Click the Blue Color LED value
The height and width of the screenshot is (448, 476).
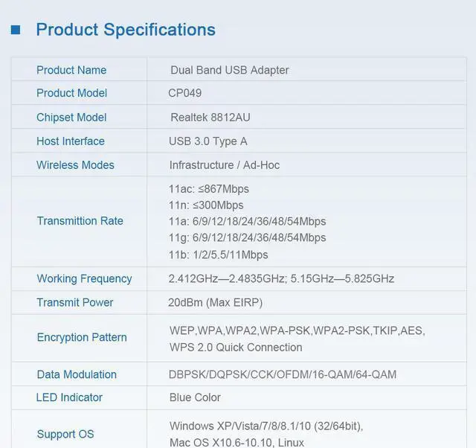pyautogui.click(x=195, y=397)
